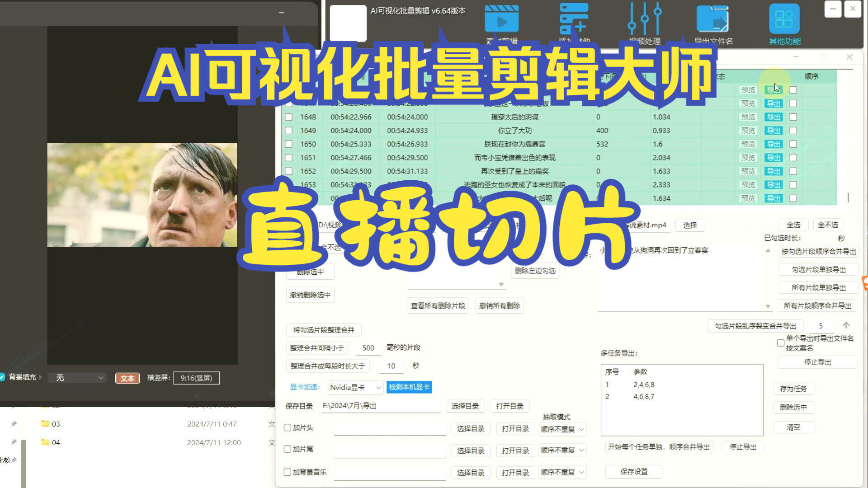Click 保存设置 button
The height and width of the screenshot is (488, 868).
point(634,471)
